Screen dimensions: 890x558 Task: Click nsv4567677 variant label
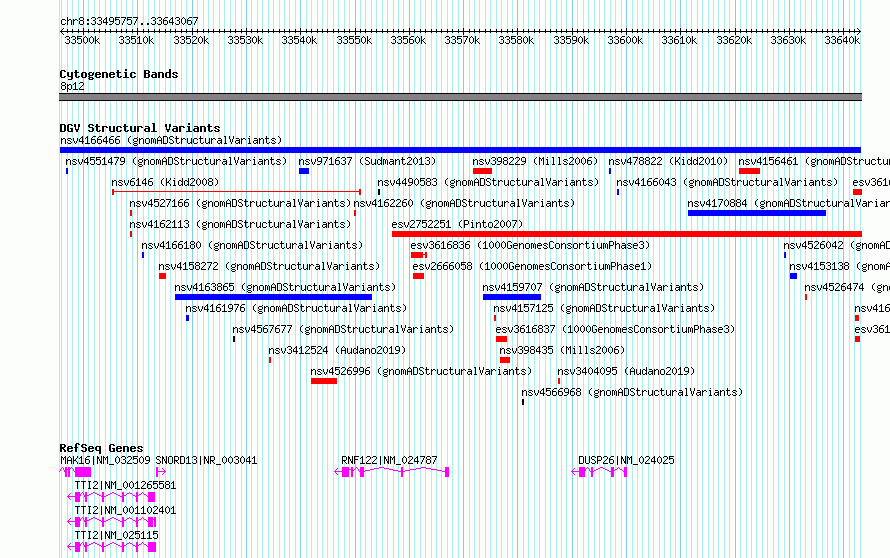343,329
